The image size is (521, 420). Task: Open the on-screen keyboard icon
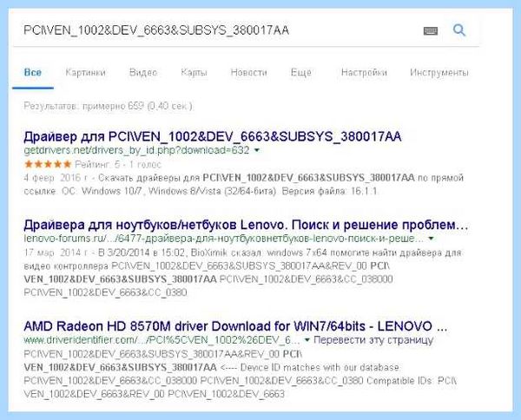[431, 31]
